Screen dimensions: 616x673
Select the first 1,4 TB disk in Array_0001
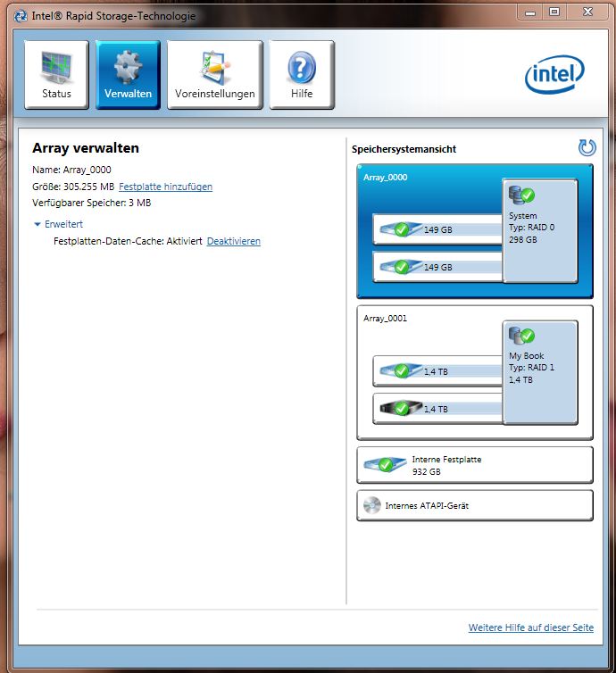[437, 371]
